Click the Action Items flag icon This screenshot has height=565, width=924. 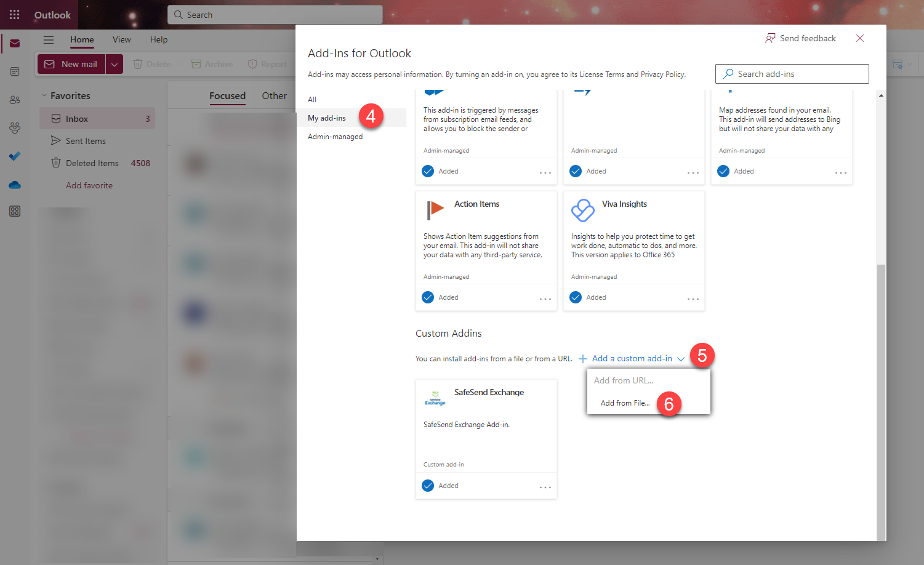click(435, 210)
